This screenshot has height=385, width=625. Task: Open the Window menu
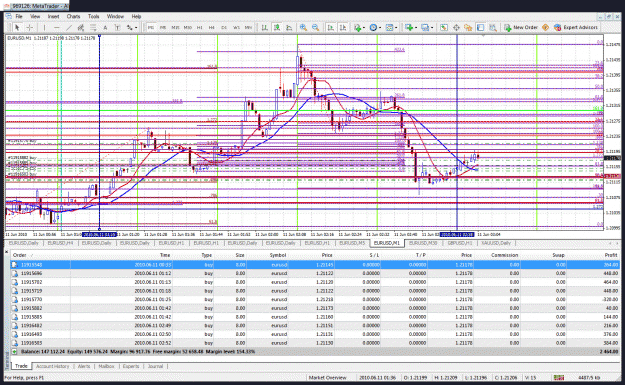(x=115, y=16)
